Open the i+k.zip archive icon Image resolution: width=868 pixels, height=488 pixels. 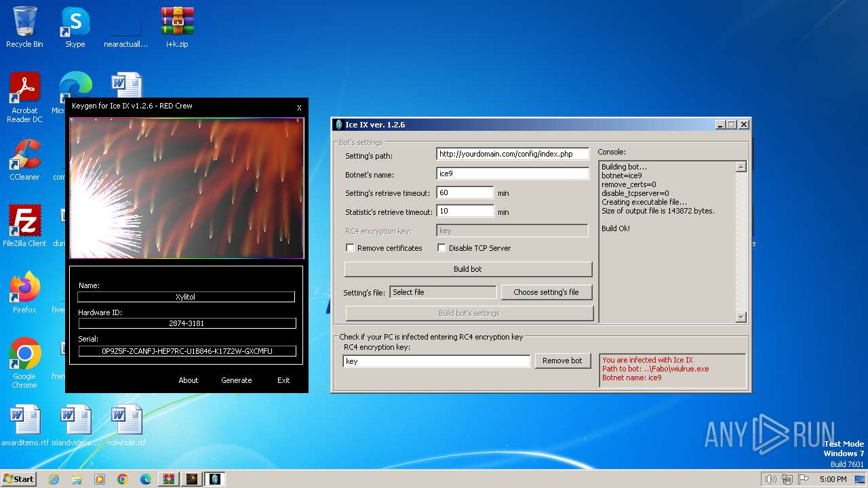click(177, 27)
